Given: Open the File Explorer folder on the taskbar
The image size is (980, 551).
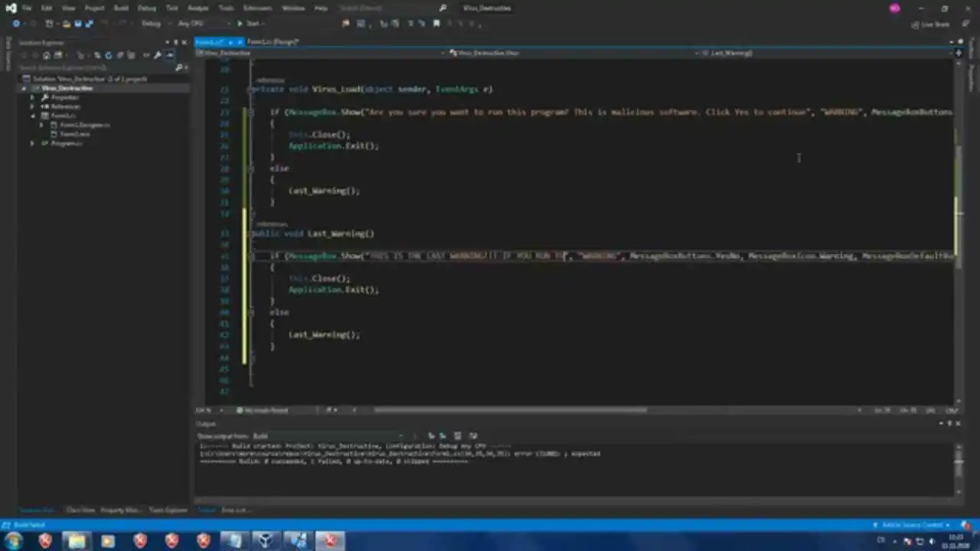Looking at the screenshot, I should 77,541.
